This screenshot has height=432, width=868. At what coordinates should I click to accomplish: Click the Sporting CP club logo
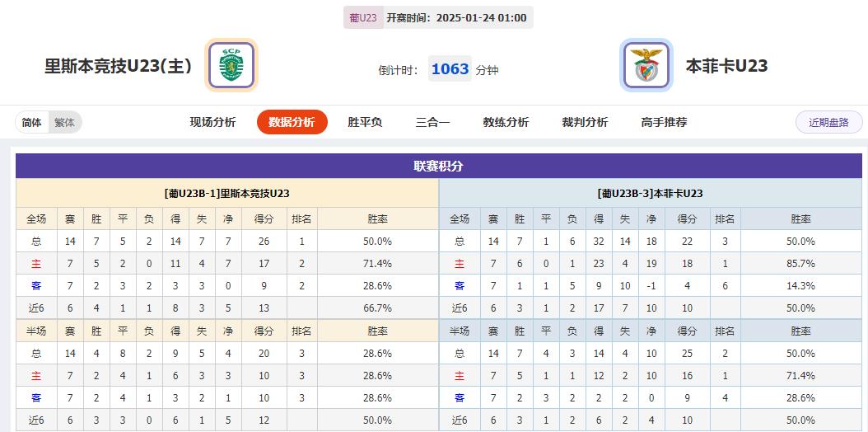231,65
